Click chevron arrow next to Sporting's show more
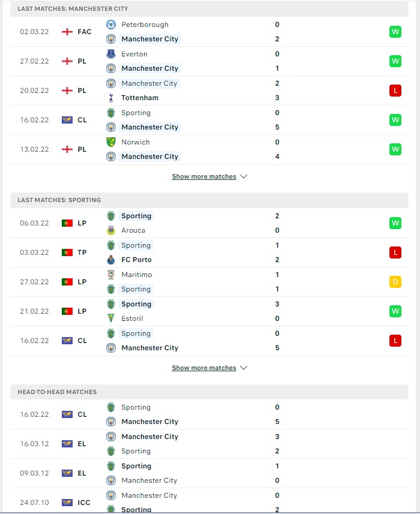The width and height of the screenshot is (420, 514). pyautogui.click(x=244, y=368)
